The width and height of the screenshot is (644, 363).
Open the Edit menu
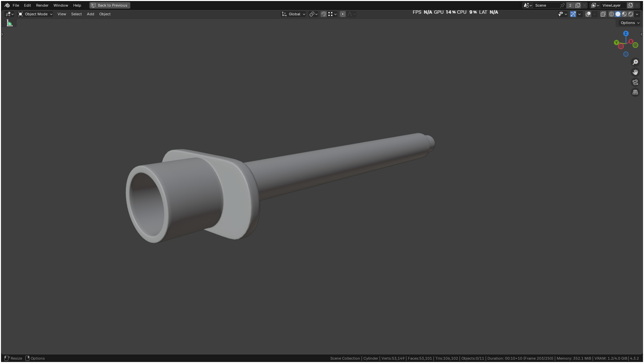(27, 5)
